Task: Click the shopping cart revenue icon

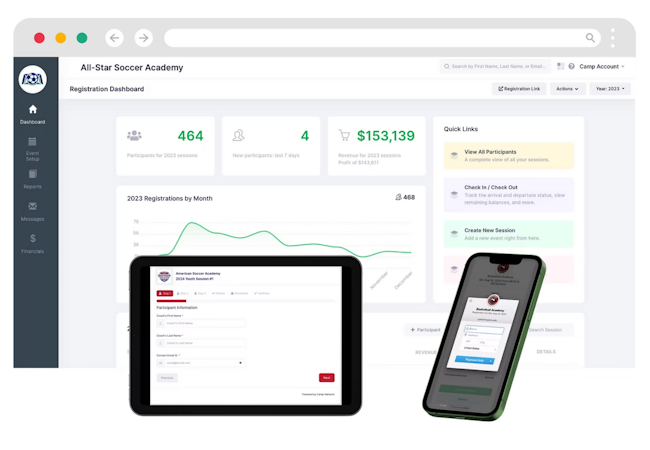Action: tap(344, 135)
